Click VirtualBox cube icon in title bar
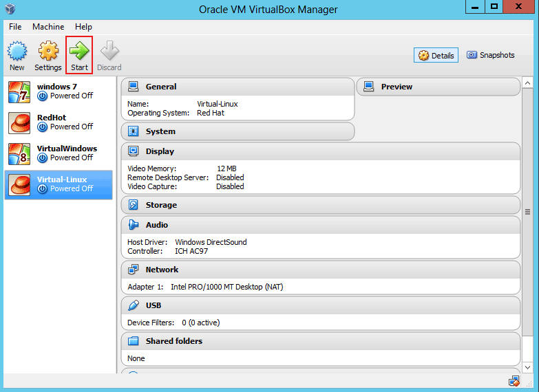 (10, 8)
